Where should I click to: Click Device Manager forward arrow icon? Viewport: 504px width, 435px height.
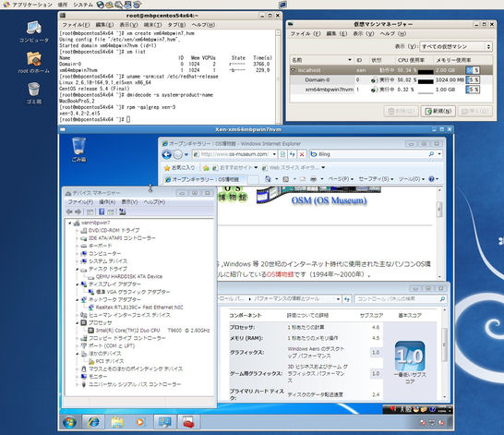tap(78, 211)
